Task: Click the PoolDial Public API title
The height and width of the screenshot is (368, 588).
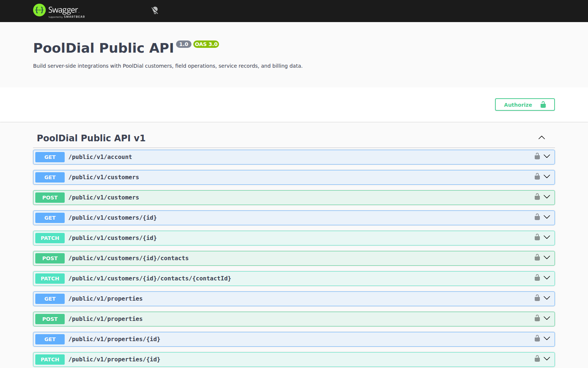Action: tap(103, 48)
